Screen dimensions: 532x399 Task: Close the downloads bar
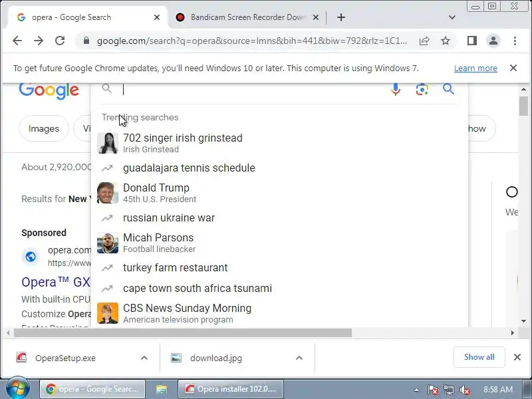pos(517,357)
